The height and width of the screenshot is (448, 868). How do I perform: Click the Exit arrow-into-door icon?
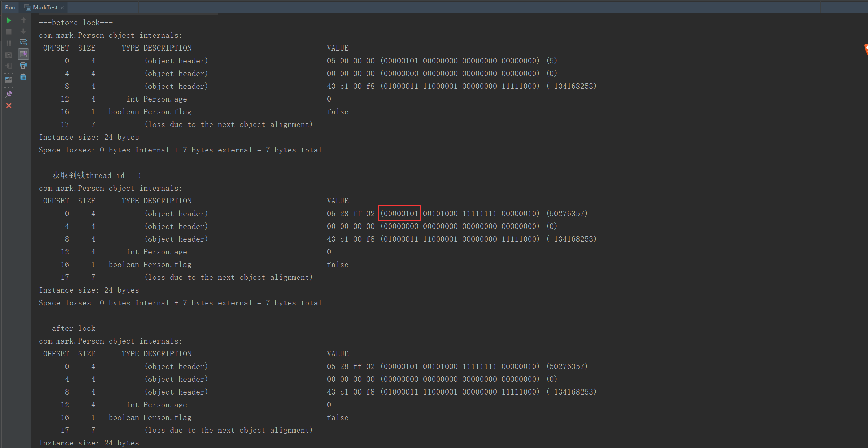click(x=9, y=66)
